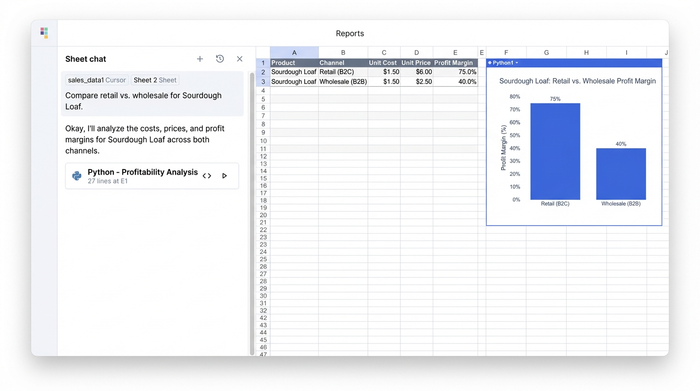Viewport: 700px width, 391px height.
Task: Select column C header
Action: coord(384,53)
